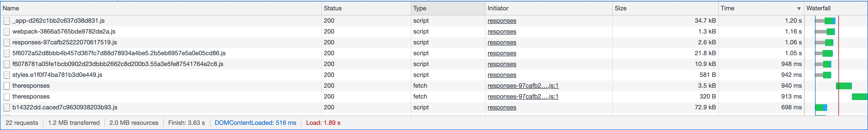Click file icon for styles.e1f0f74ba781b3d0e449.js

tap(6, 75)
